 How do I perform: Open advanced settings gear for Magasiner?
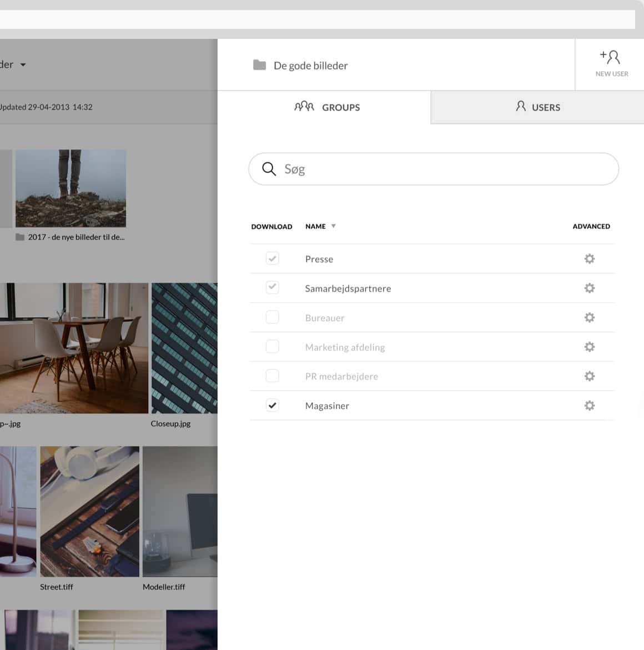click(589, 406)
